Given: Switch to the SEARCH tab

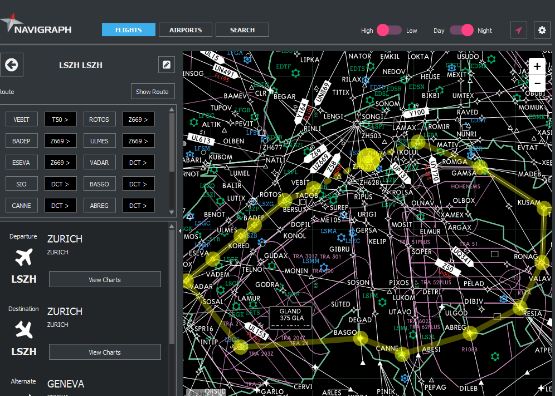Looking at the screenshot, I should (242, 30).
